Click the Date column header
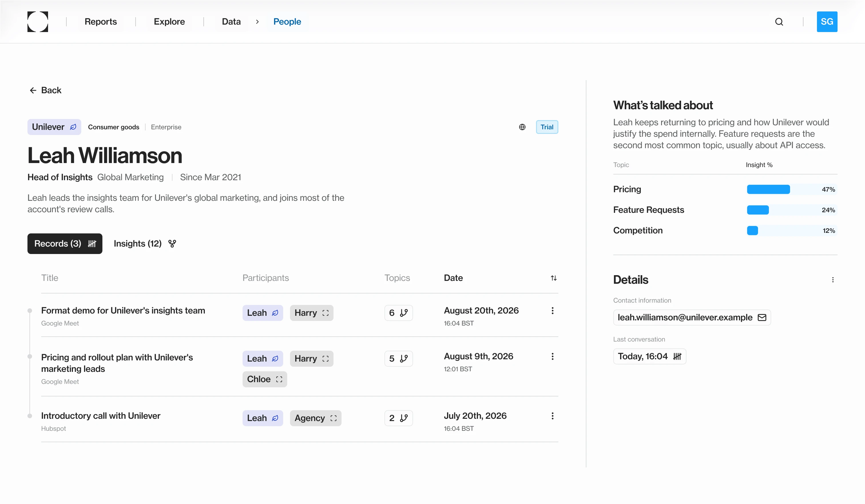The image size is (865, 504). pyautogui.click(x=453, y=278)
